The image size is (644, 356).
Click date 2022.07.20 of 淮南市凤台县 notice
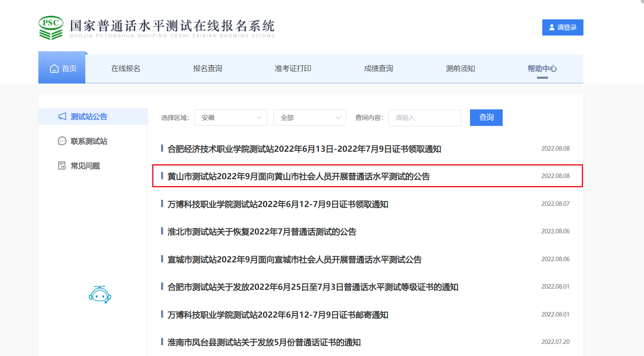(x=556, y=342)
